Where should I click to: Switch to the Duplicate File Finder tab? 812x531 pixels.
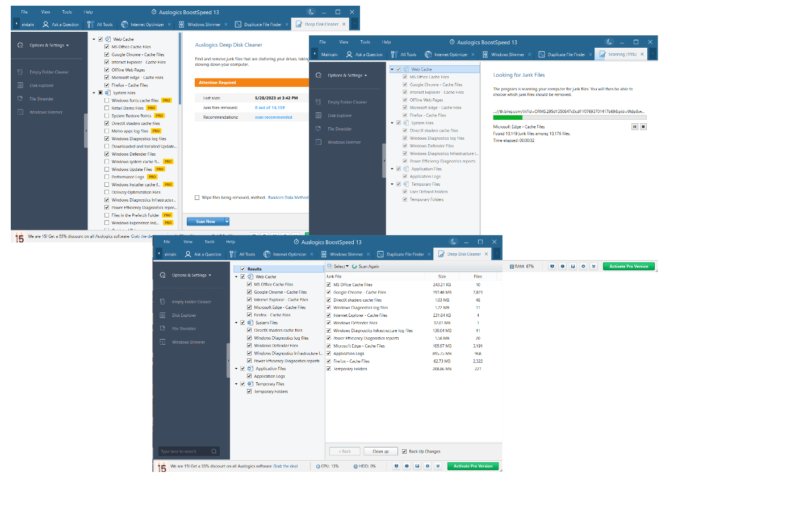(403, 254)
